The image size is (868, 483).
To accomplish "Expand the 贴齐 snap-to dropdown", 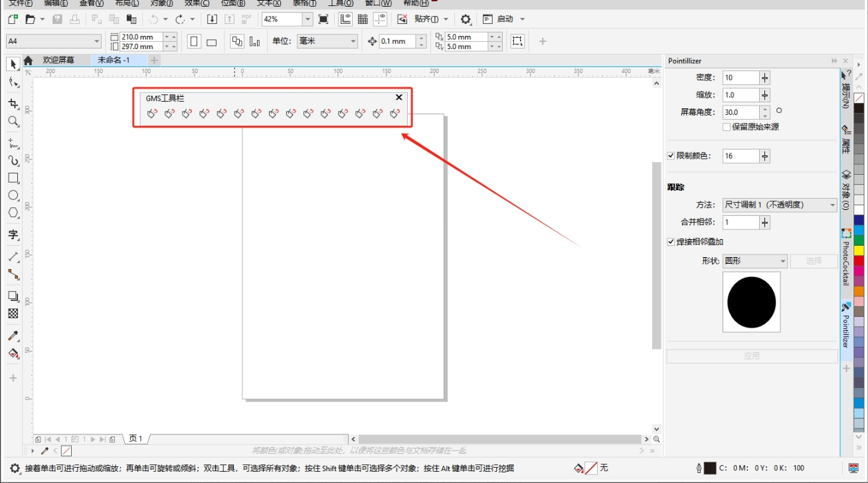I will [446, 19].
